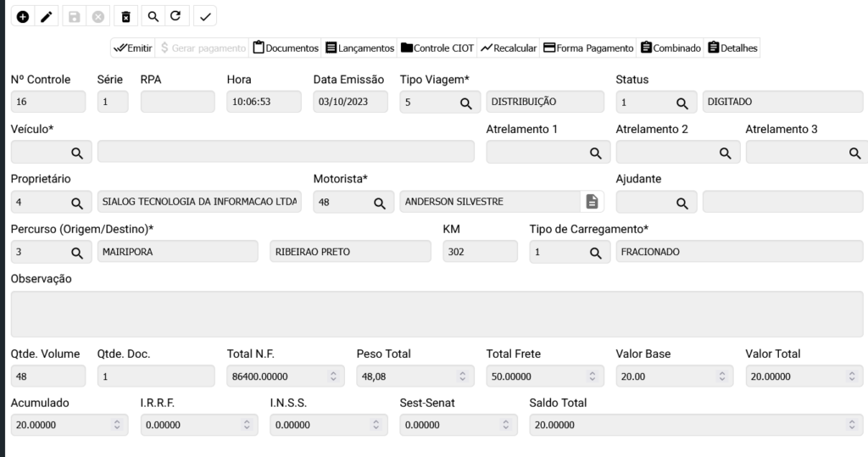Click the magnifier search icon in top toolbar
Image resolution: width=868 pixels, height=457 pixels.
coord(153,16)
